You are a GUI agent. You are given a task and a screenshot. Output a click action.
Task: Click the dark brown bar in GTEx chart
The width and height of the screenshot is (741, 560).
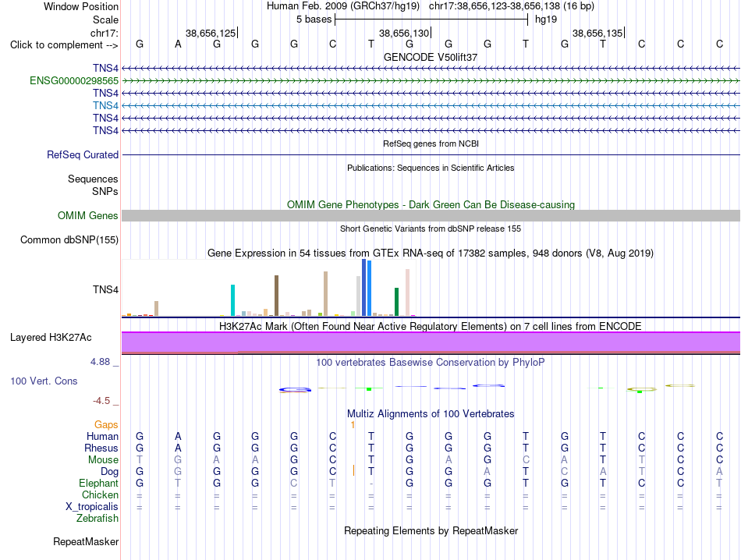(276, 296)
